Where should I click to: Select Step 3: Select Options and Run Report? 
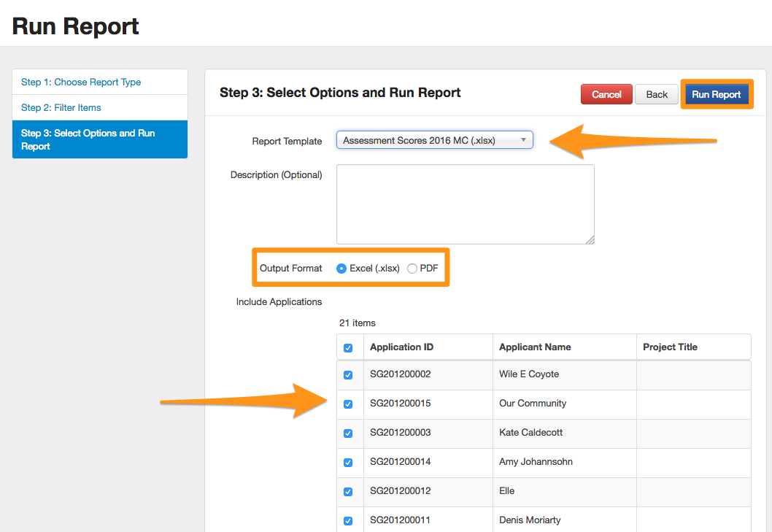pos(88,139)
